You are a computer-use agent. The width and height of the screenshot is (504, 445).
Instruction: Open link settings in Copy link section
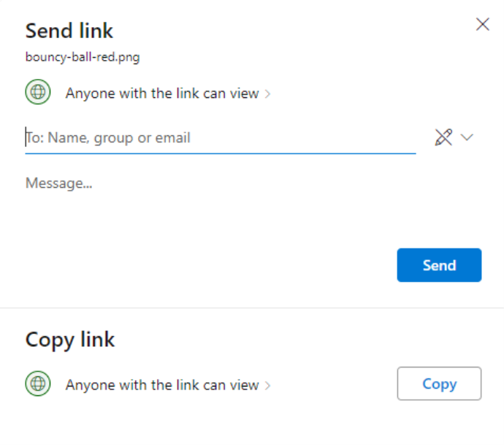point(168,385)
